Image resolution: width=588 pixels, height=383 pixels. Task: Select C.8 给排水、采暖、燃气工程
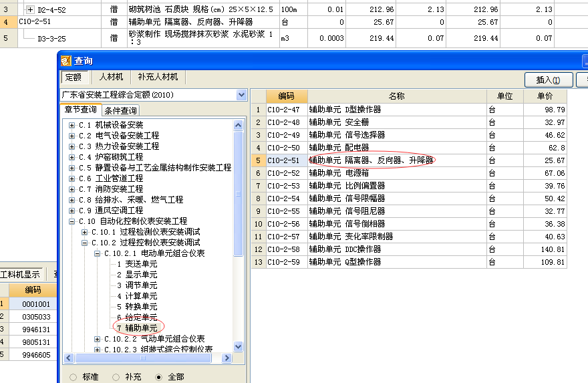(131, 200)
